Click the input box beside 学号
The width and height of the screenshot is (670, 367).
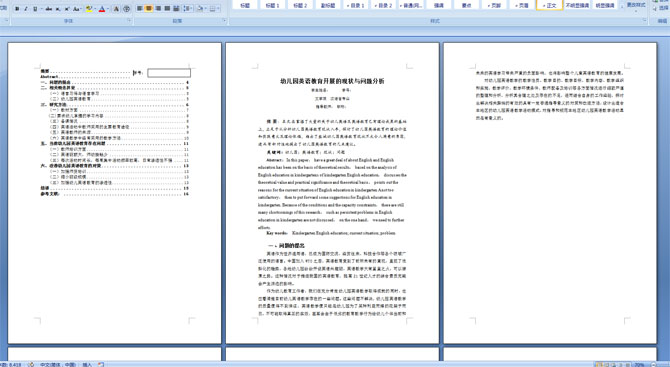(x=169, y=73)
